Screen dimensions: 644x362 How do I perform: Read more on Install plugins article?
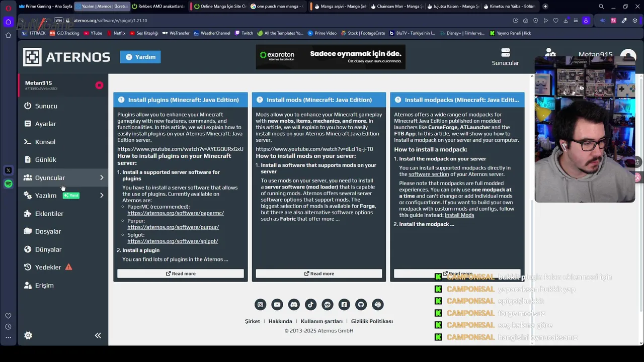181,274
